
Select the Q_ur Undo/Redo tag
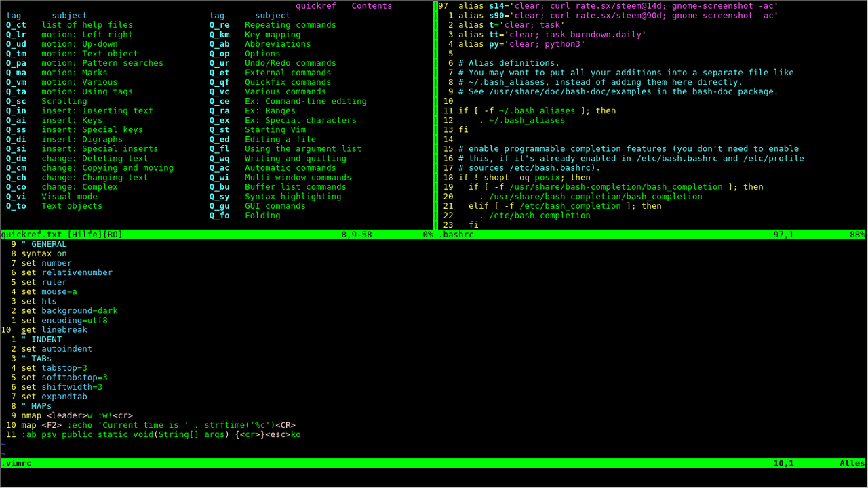pyautogui.click(x=220, y=63)
